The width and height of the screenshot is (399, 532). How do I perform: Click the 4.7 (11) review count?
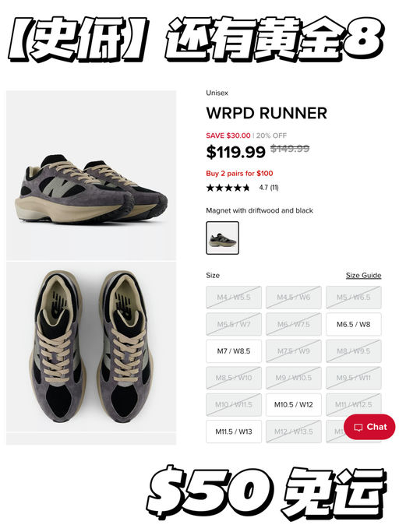(x=269, y=188)
